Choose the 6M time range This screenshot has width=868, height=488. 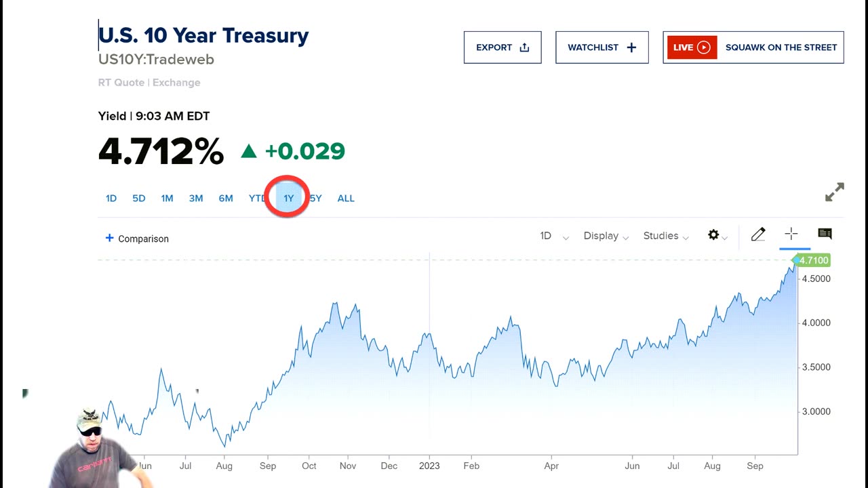point(226,198)
